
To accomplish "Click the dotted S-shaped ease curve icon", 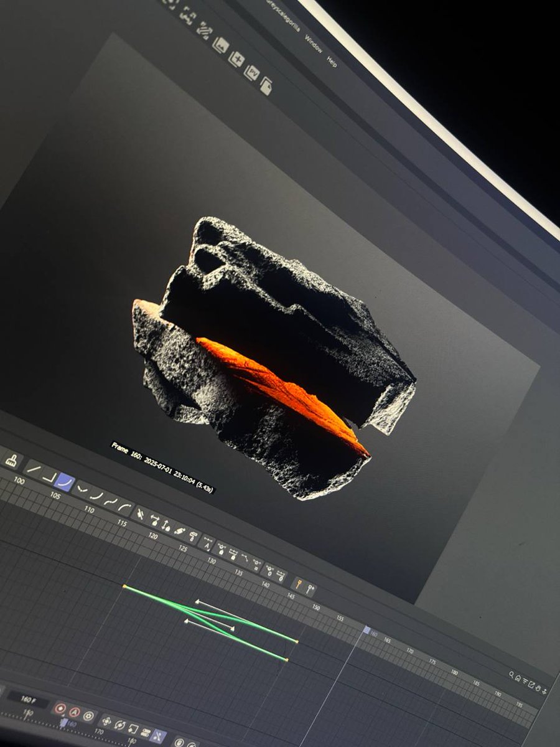I will (x=111, y=502).
